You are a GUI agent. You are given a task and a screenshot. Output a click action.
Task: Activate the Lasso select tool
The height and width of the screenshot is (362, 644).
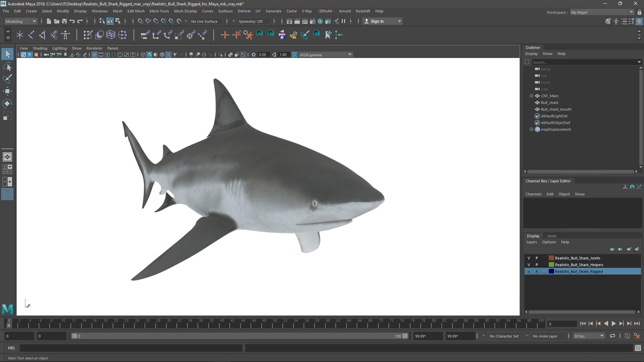pos(7,66)
